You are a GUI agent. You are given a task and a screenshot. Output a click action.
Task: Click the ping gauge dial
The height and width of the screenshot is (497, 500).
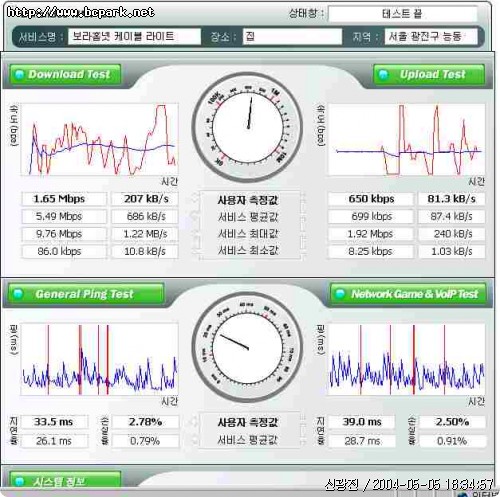248,347
